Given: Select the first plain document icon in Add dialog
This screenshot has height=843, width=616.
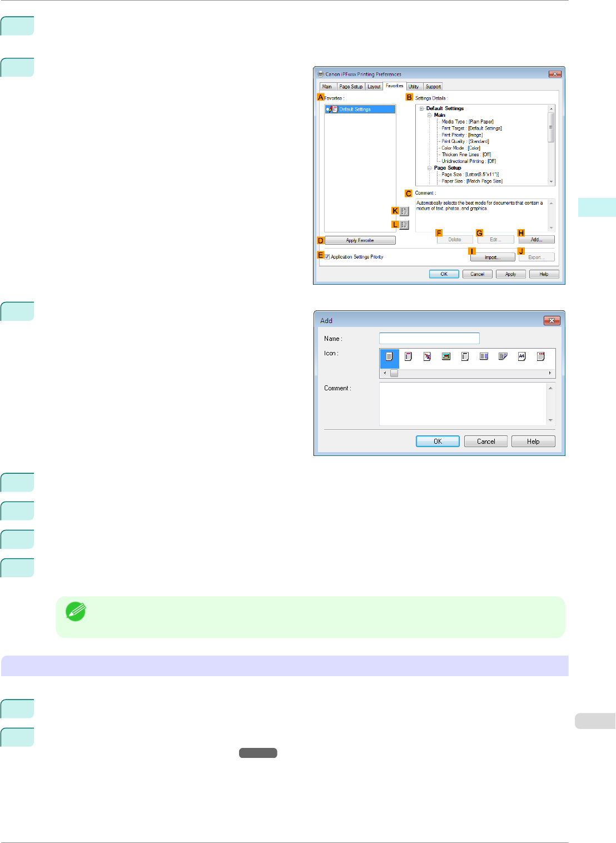Looking at the screenshot, I should click(x=389, y=357).
